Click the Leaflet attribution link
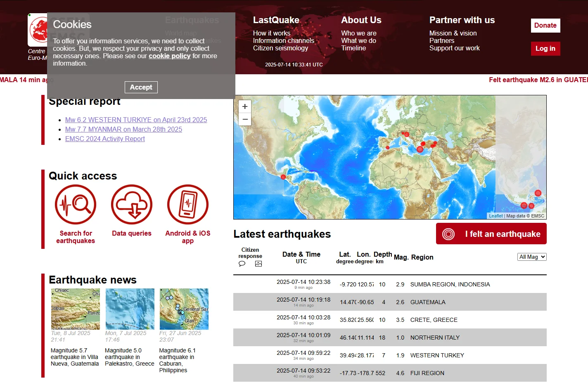The height and width of the screenshot is (385, 588). click(496, 216)
